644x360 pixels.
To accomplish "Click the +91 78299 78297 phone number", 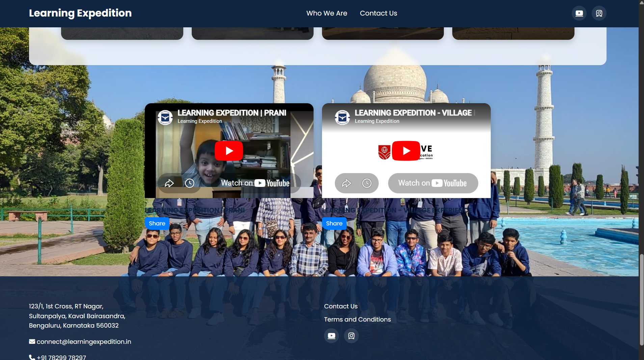I will pyautogui.click(x=61, y=357).
